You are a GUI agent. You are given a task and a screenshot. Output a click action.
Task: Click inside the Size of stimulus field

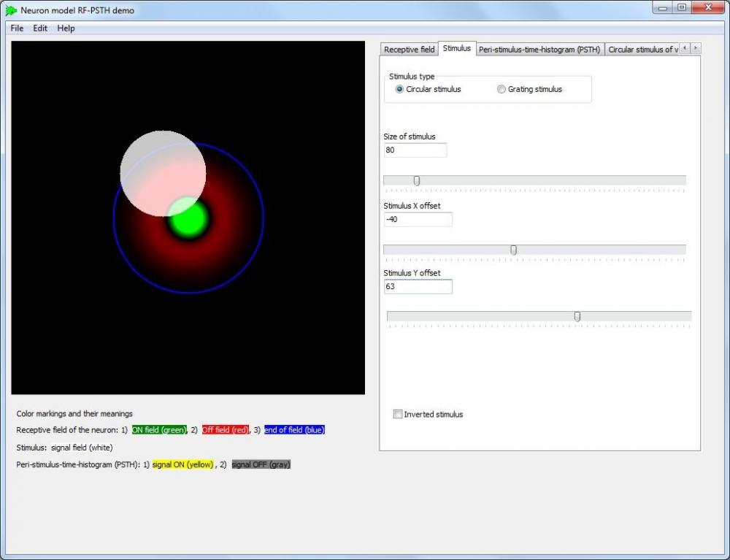pyautogui.click(x=415, y=150)
